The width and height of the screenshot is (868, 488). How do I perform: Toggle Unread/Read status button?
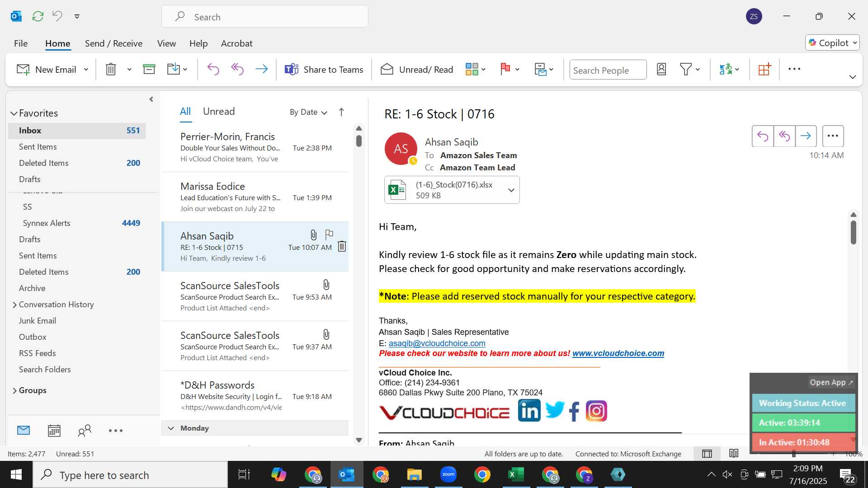tap(416, 70)
